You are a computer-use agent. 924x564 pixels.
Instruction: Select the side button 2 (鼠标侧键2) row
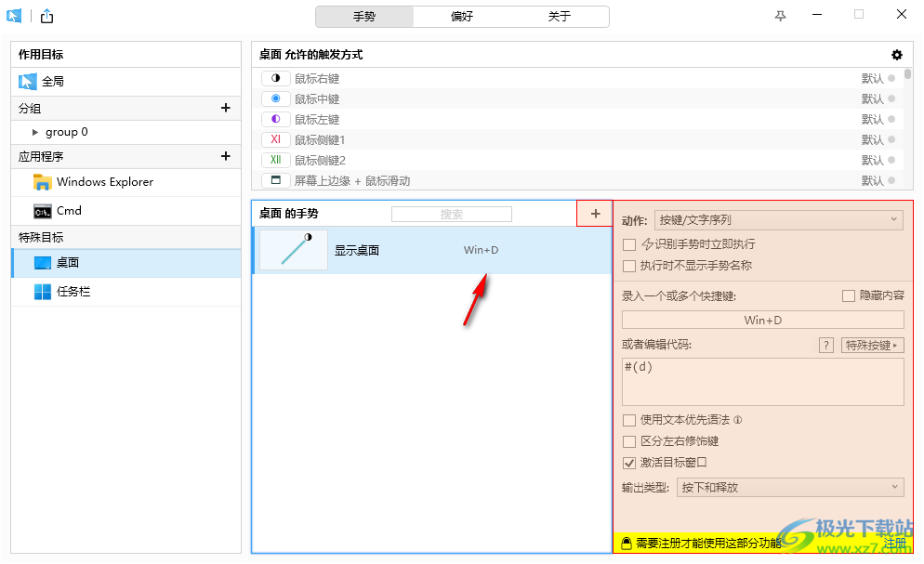click(577, 160)
